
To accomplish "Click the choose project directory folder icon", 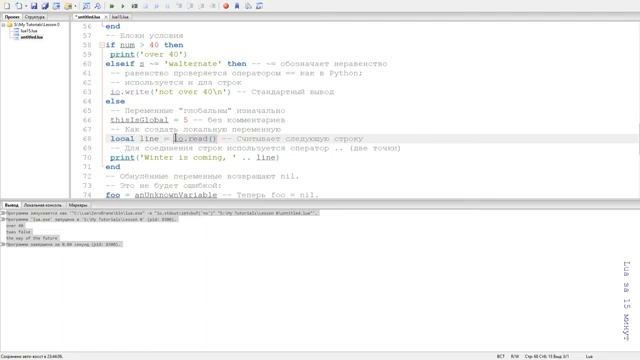I will pyautogui.click(x=68, y=6).
